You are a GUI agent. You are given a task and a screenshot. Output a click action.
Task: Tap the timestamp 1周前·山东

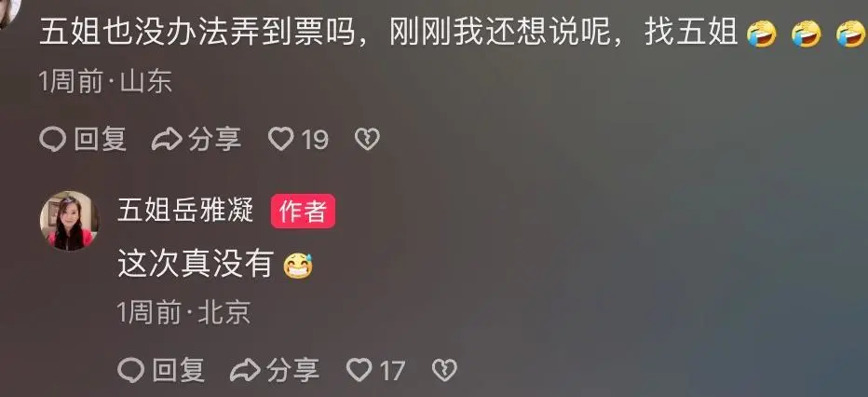(x=106, y=83)
